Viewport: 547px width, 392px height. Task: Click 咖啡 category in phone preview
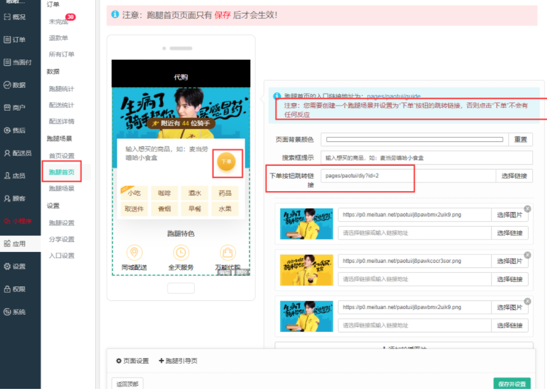click(x=164, y=193)
